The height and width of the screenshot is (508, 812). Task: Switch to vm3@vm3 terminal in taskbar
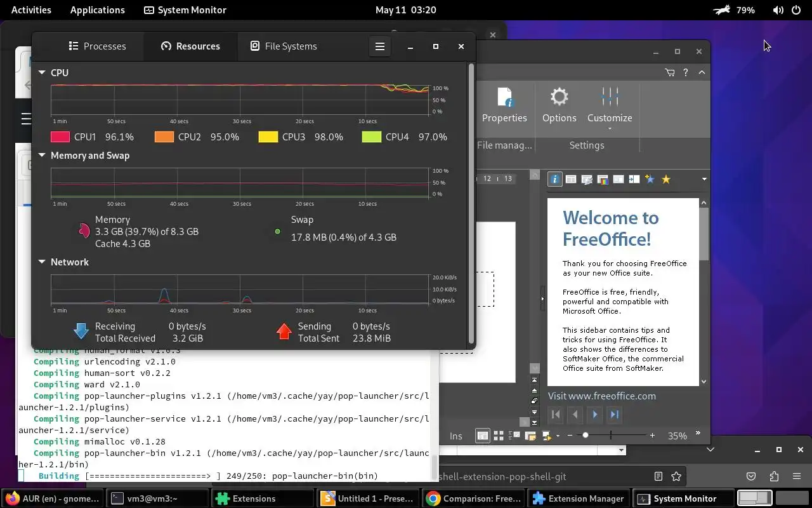(x=157, y=498)
